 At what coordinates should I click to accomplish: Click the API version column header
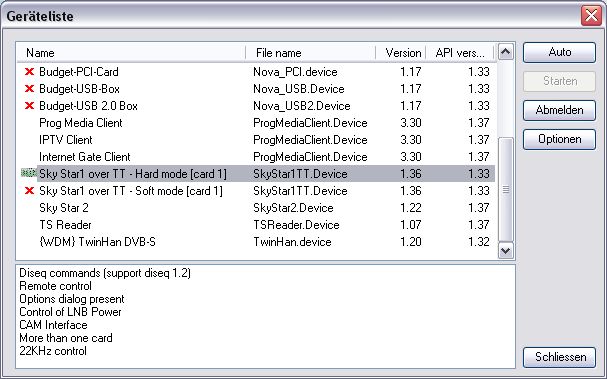pos(460,53)
